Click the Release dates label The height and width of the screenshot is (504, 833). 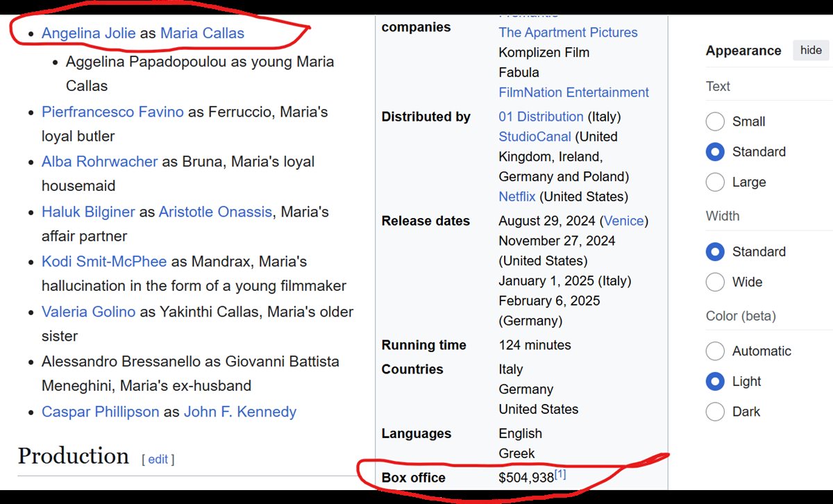click(426, 221)
